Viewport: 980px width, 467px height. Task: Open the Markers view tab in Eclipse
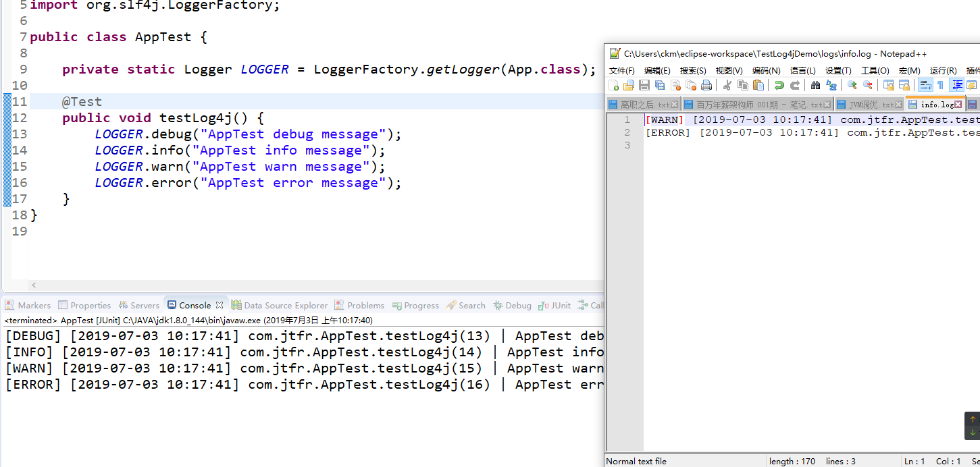point(28,305)
